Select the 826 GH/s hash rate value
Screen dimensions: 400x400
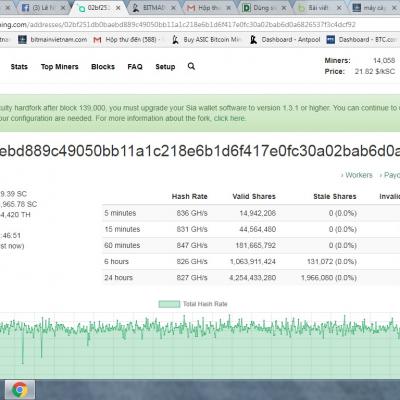pos(192,262)
